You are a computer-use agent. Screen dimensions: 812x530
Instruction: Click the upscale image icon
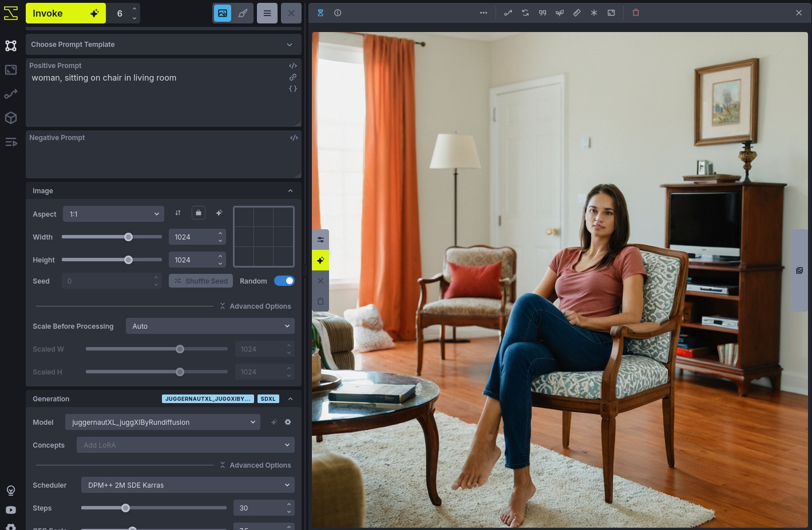[x=611, y=13]
